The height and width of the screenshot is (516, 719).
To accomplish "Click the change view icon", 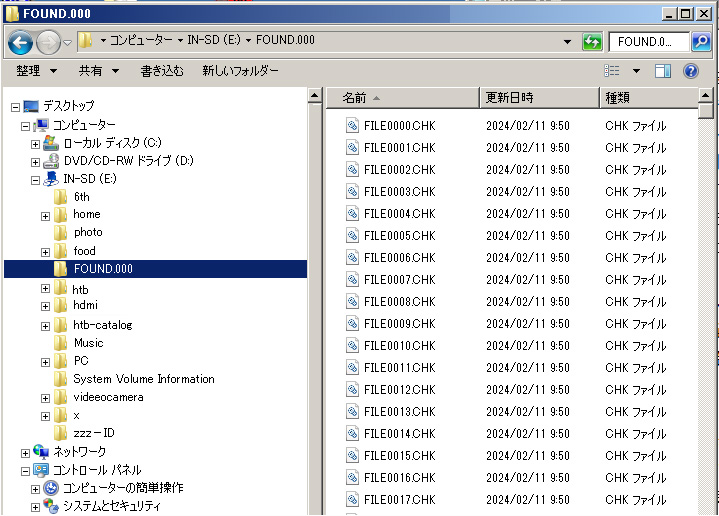I will point(612,71).
